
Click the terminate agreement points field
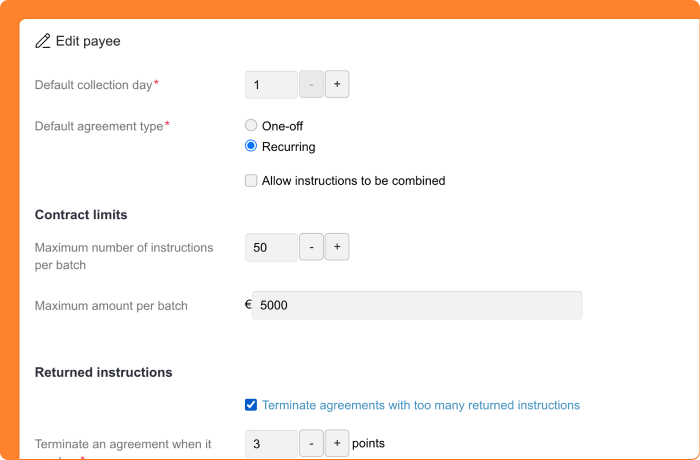[x=271, y=443]
